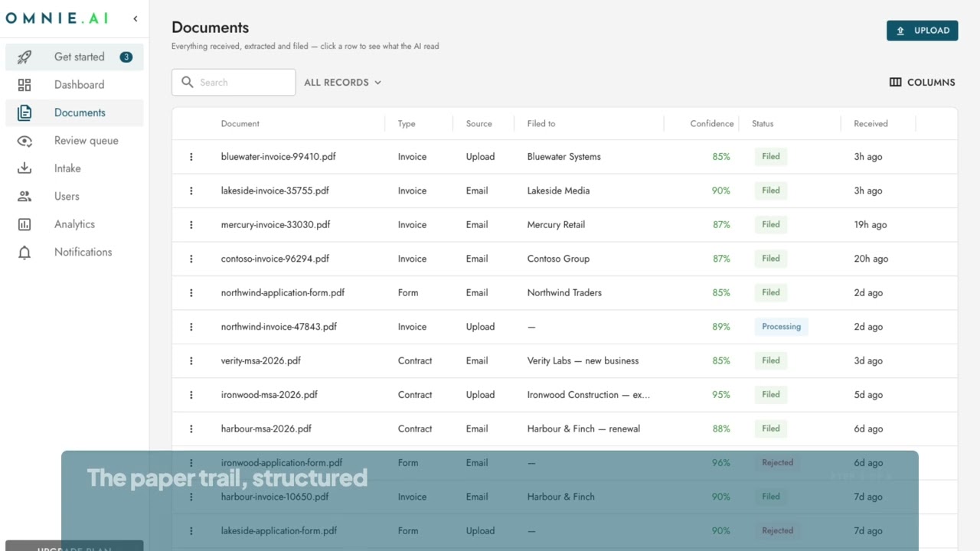This screenshot has height=551, width=980.
Task: Open row menu for verity-msa-2026.pdf
Action: point(191,361)
